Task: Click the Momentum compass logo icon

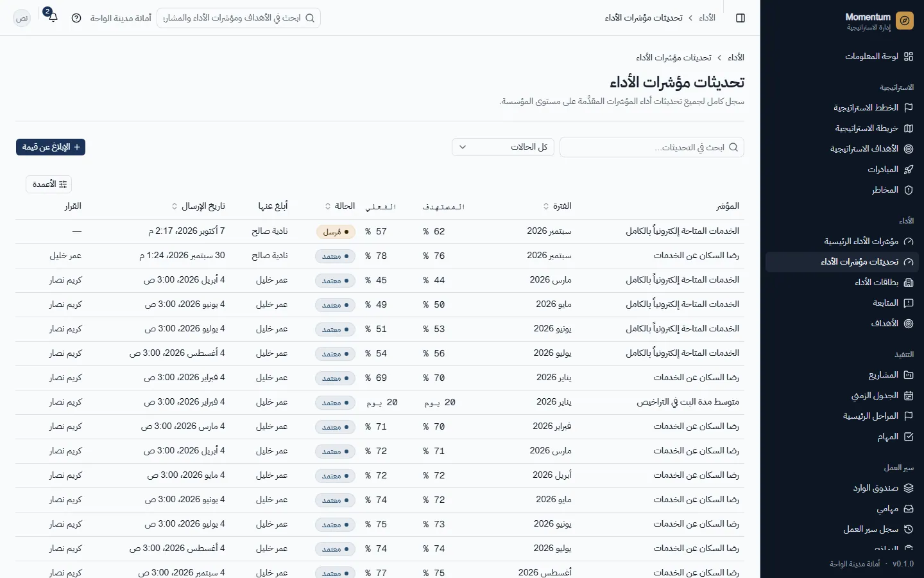Action: tap(905, 21)
